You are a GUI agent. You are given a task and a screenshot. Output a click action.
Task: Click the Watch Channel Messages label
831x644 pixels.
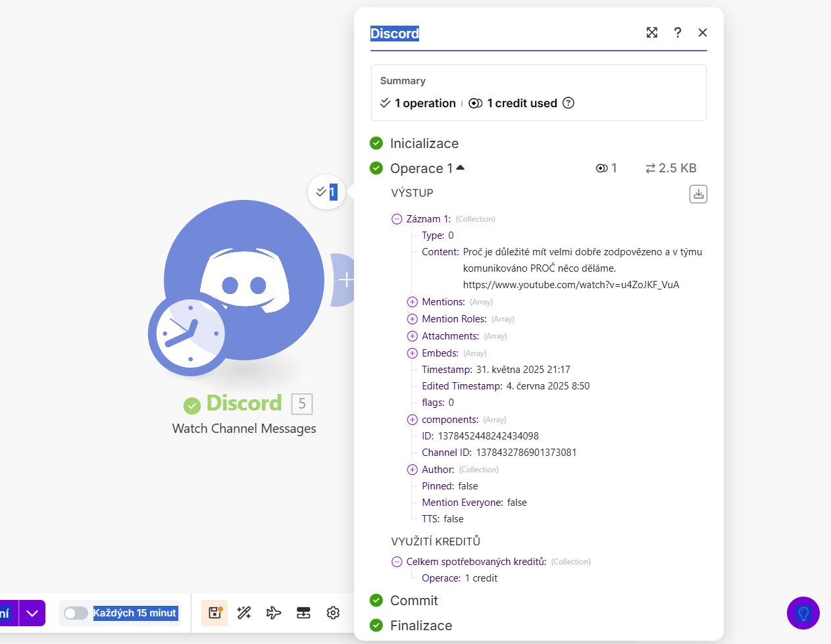(x=244, y=429)
